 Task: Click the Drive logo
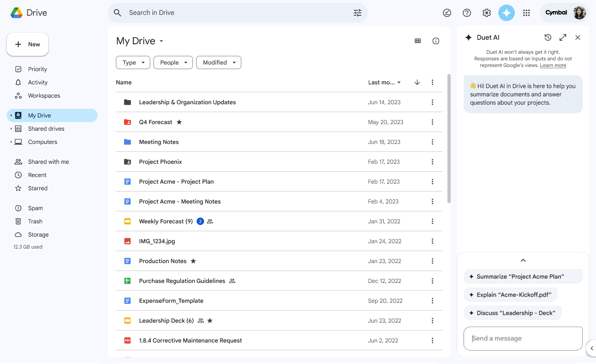29,13
